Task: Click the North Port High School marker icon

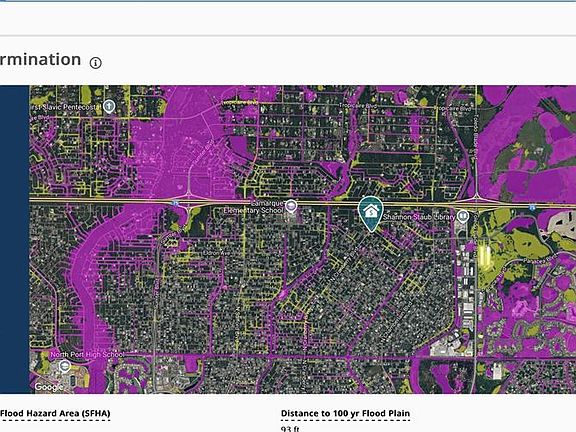Action: (65, 366)
